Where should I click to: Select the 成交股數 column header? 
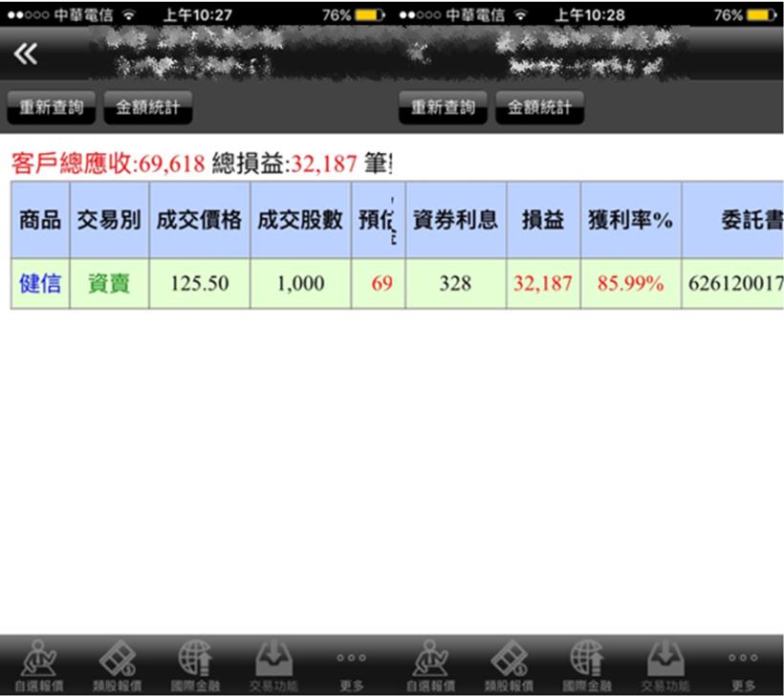[300, 220]
